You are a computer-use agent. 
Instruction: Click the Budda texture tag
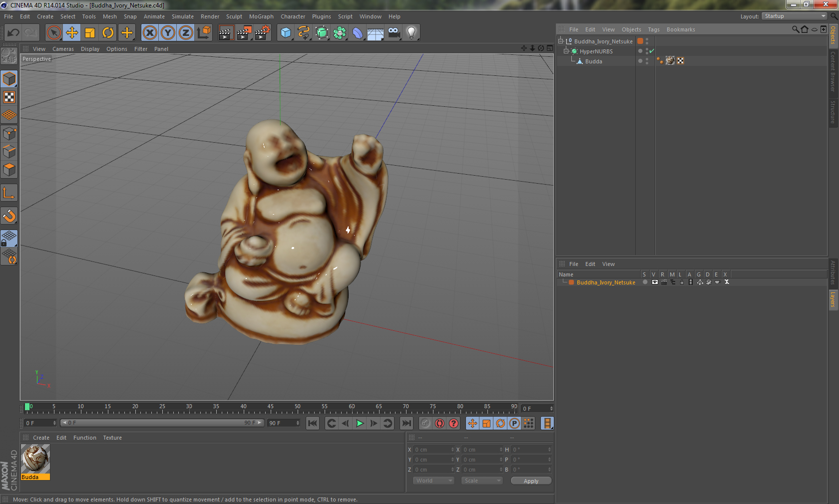(x=670, y=60)
